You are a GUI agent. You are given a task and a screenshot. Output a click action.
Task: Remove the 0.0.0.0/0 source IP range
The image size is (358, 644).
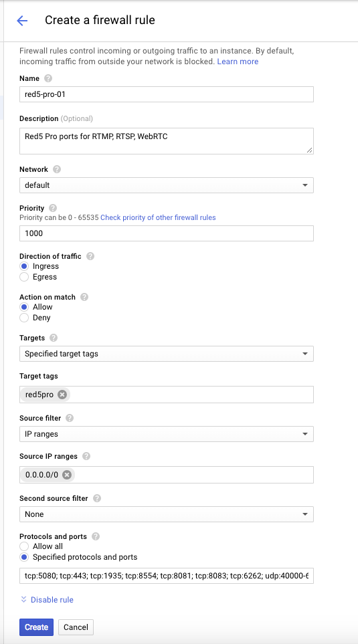(67, 475)
